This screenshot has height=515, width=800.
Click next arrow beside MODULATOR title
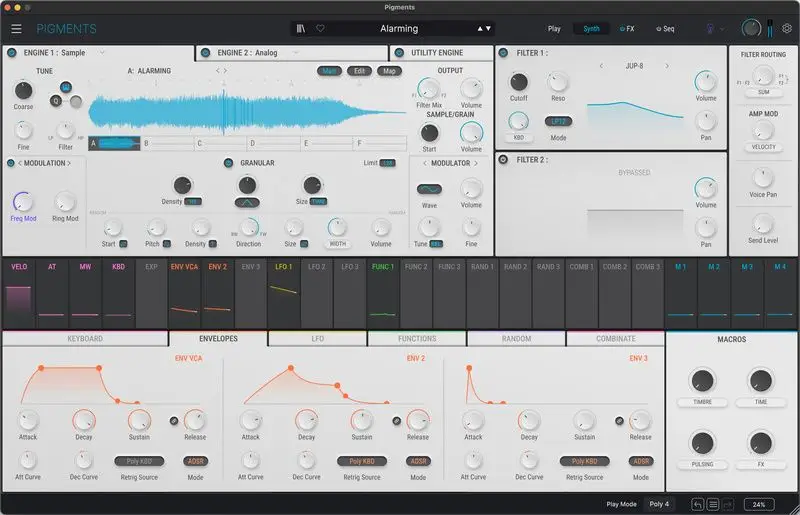click(x=476, y=163)
